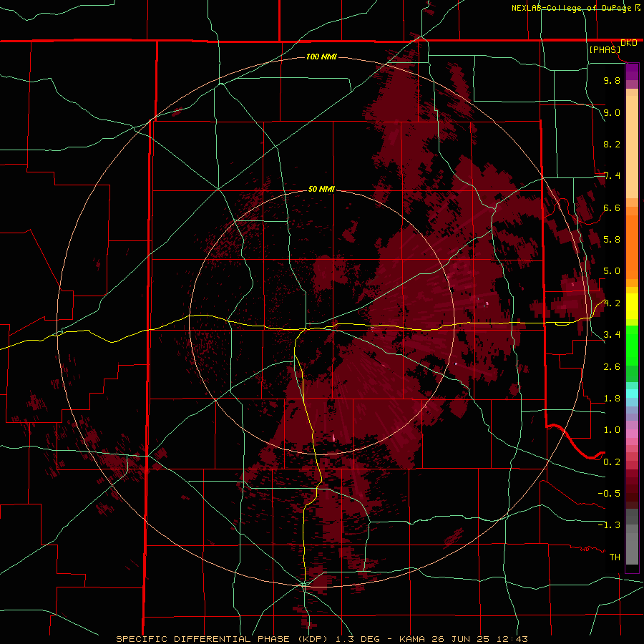Click the 1.3 DEG elevation text
Viewport: 644px width, 644px height.
[358, 639]
